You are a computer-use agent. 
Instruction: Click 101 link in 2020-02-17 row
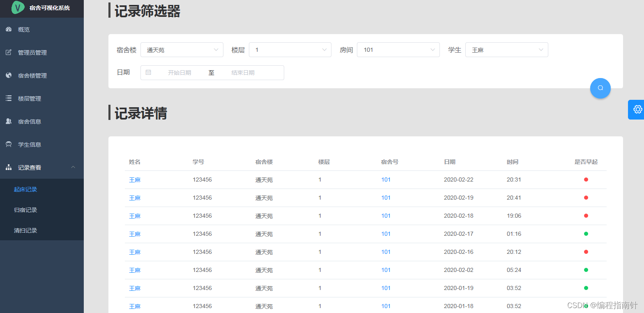(x=386, y=234)
